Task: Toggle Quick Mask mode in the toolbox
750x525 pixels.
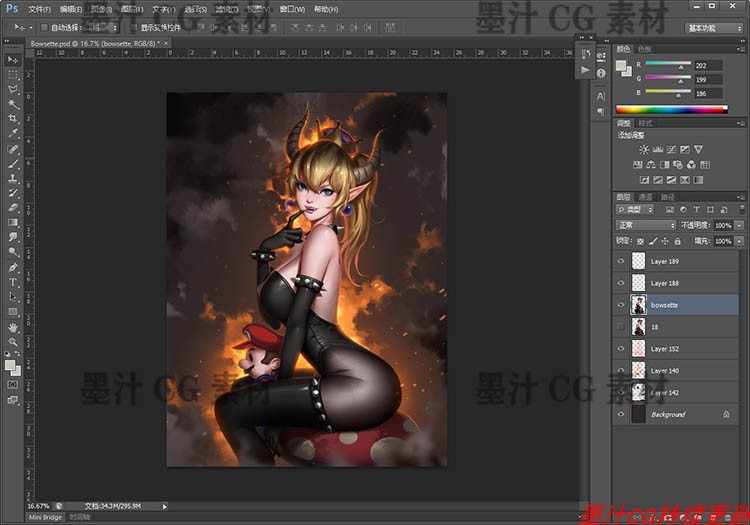Action: click(12, 385)
